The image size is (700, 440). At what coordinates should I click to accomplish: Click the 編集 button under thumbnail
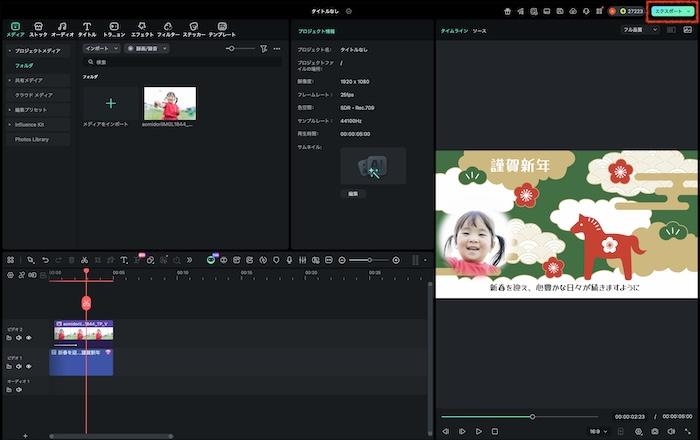click(353, 194)
